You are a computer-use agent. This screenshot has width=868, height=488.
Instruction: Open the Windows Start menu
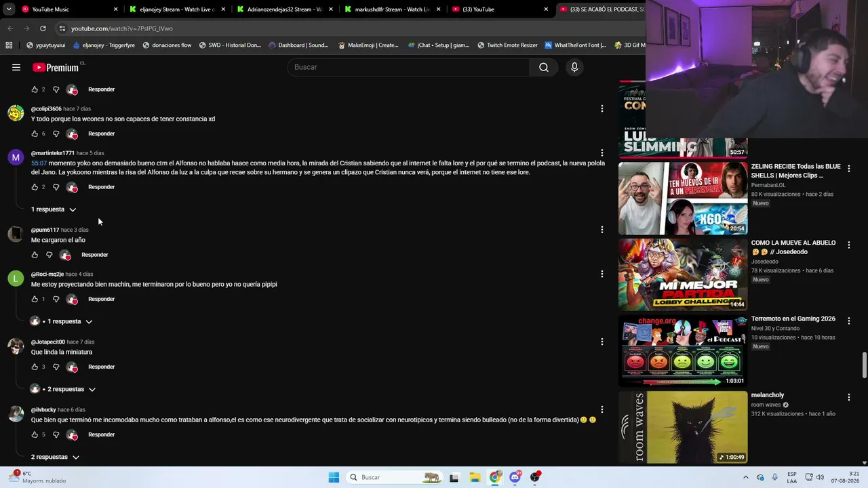point(334,477)
